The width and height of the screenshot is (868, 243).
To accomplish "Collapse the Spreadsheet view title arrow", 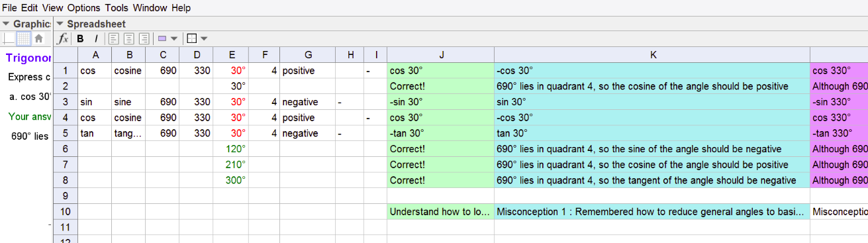I will [60, 24].
